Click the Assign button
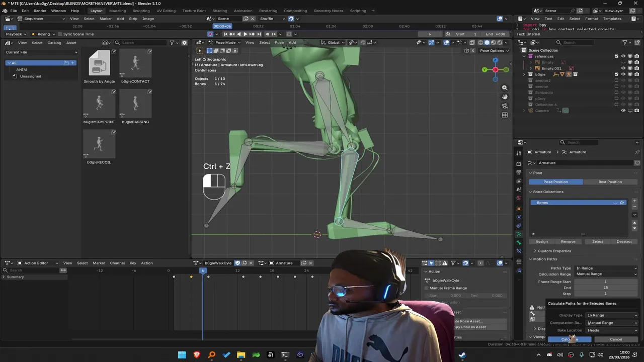The image size is (644, 362). coord(542,241)
